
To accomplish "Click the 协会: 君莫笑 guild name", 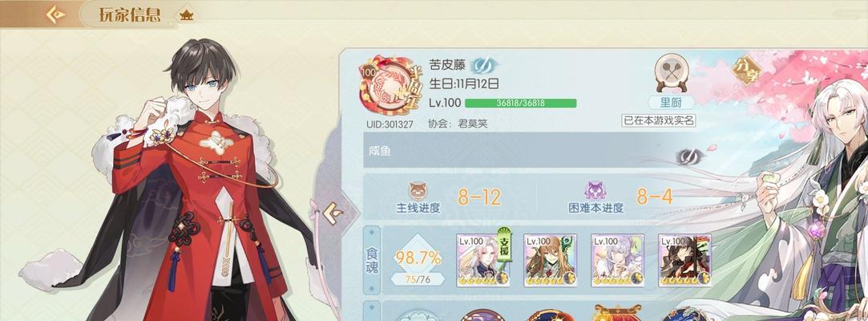I will pos(458,124).
